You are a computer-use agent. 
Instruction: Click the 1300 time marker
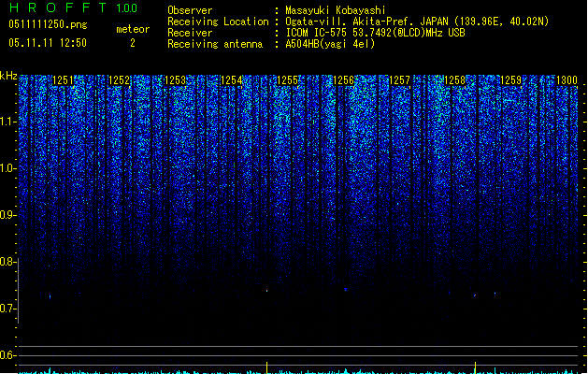point(566,80)
